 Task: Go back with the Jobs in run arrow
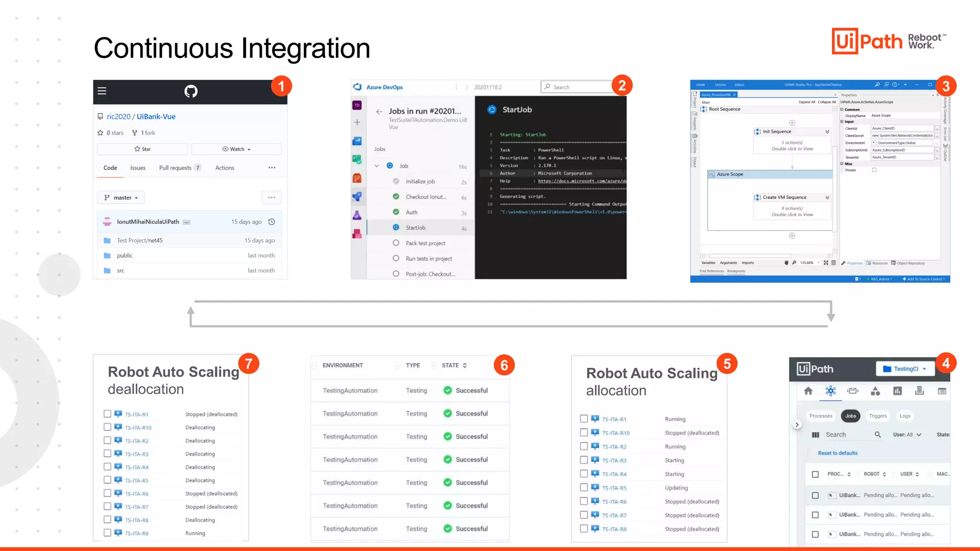(379, 111)
